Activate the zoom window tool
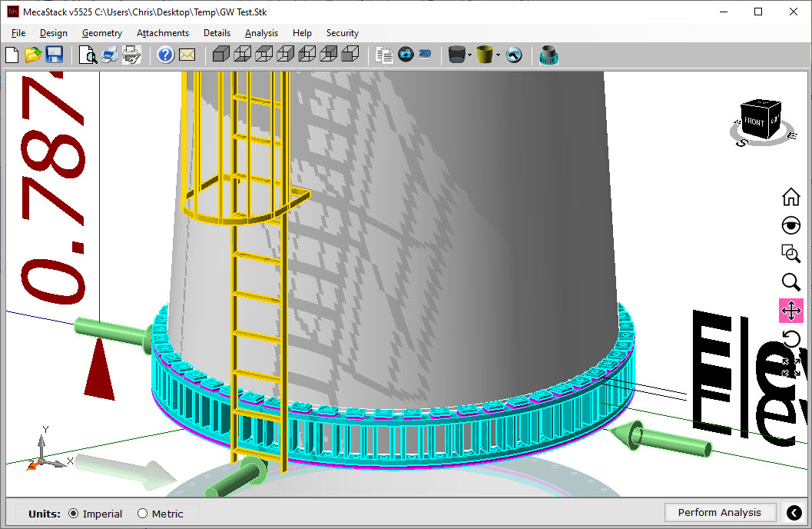Screen dimensions: 812x529 (790, 254)
